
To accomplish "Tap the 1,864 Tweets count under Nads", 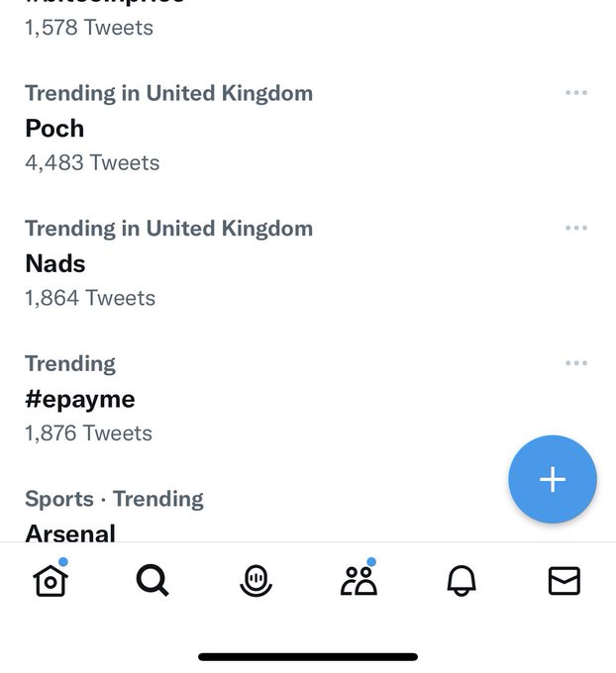I will 90,298.
